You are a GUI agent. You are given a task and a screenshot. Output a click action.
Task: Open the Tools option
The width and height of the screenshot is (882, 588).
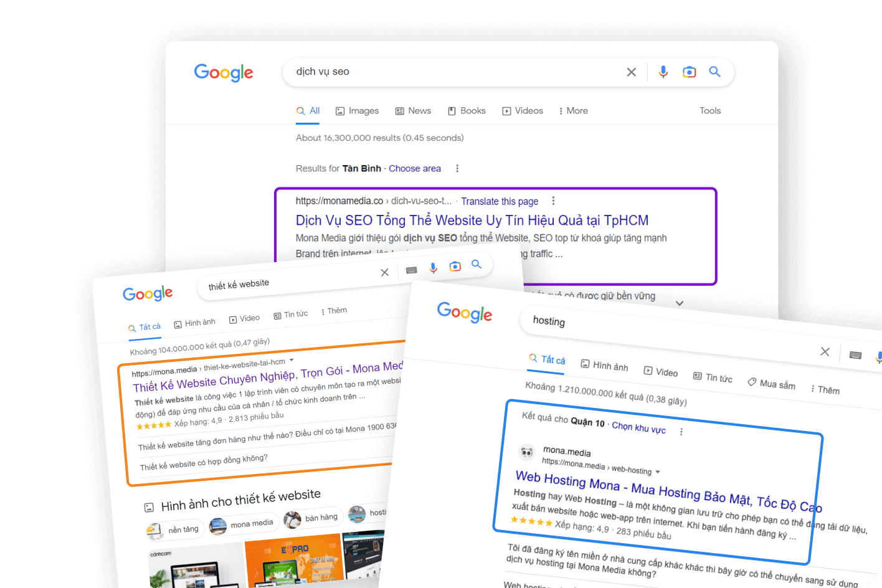710,111
